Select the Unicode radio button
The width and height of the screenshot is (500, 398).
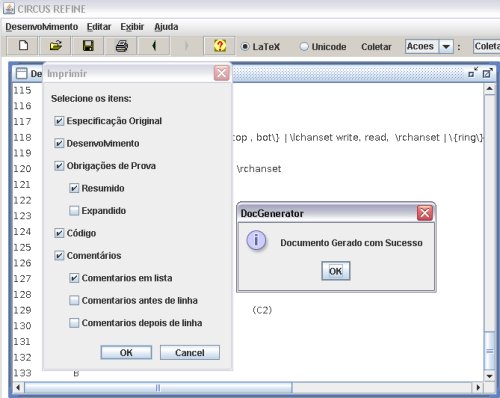tap(304, 47)
